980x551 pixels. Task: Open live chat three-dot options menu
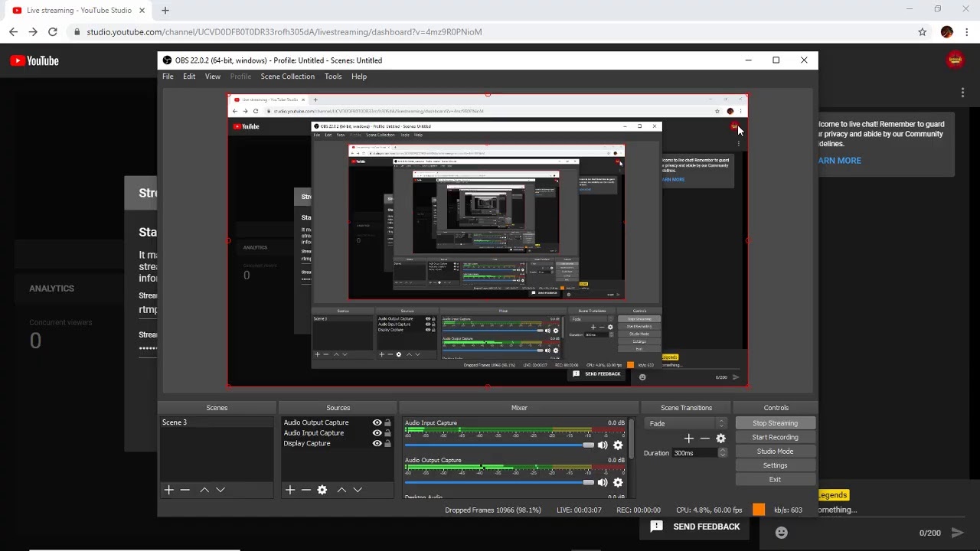tap(962, 93)
